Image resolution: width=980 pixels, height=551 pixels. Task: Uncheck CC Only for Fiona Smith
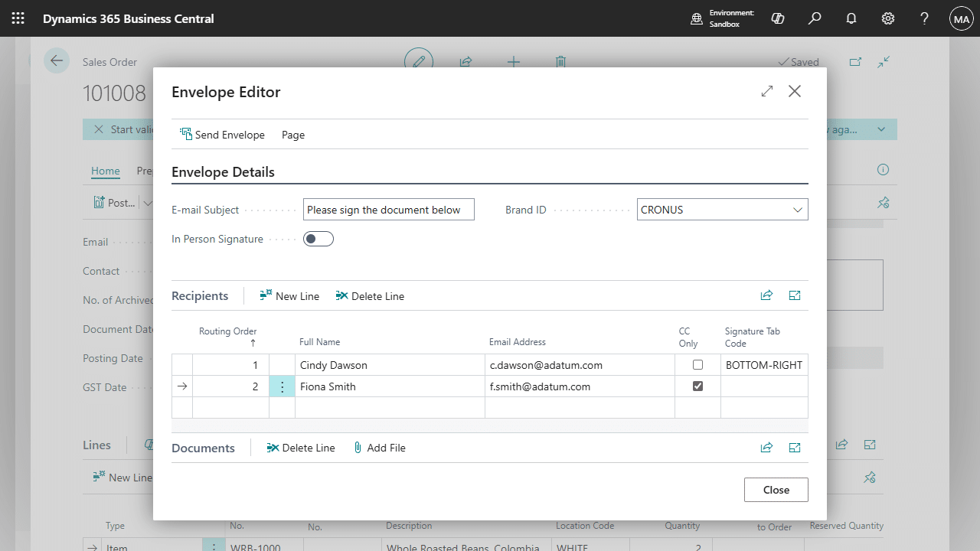tap(697, 386)
